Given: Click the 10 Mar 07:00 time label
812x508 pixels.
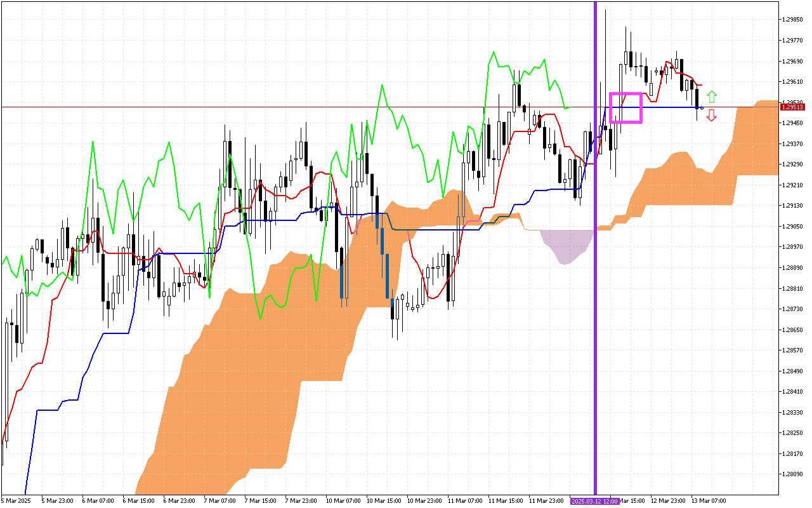Looking at the screenshot, I should 344,501.
